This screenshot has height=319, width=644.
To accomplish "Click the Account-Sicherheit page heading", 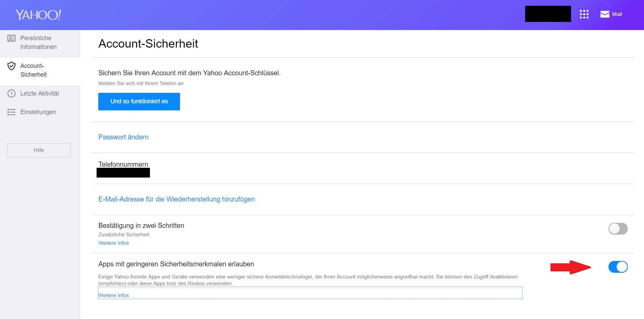I will pos(148,44).
